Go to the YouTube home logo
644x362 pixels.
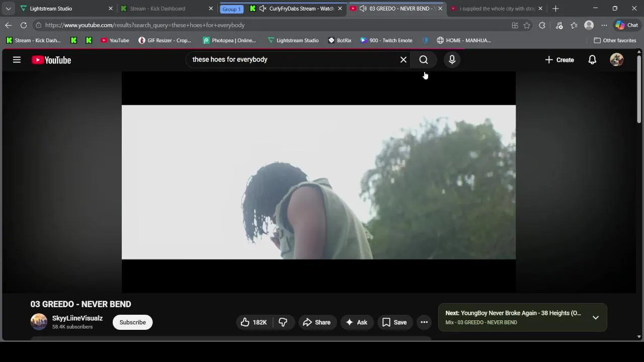pyautogui.click(x=51, y=60)
